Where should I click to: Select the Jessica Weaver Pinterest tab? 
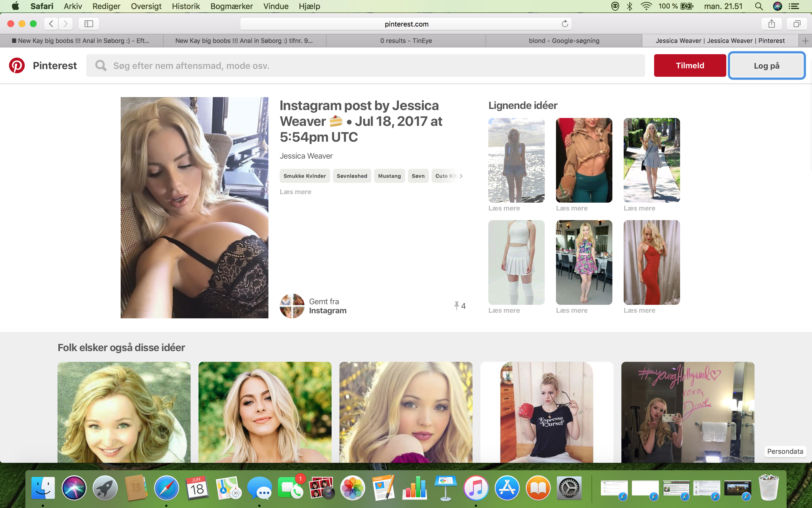click(x=720, y=41)
